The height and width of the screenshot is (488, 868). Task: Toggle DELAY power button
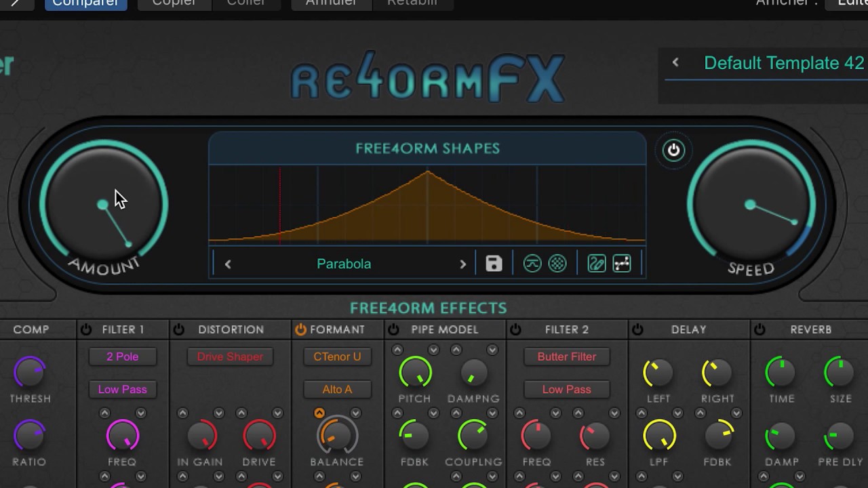[x=637, y=329]
